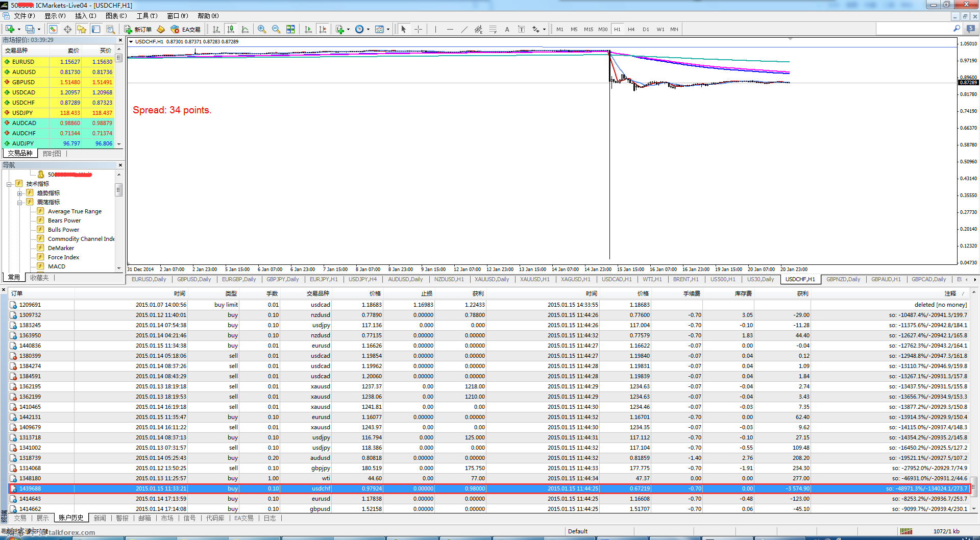Select the text label tool
Viewport: 980px width, 540px height.
(521, 29)
